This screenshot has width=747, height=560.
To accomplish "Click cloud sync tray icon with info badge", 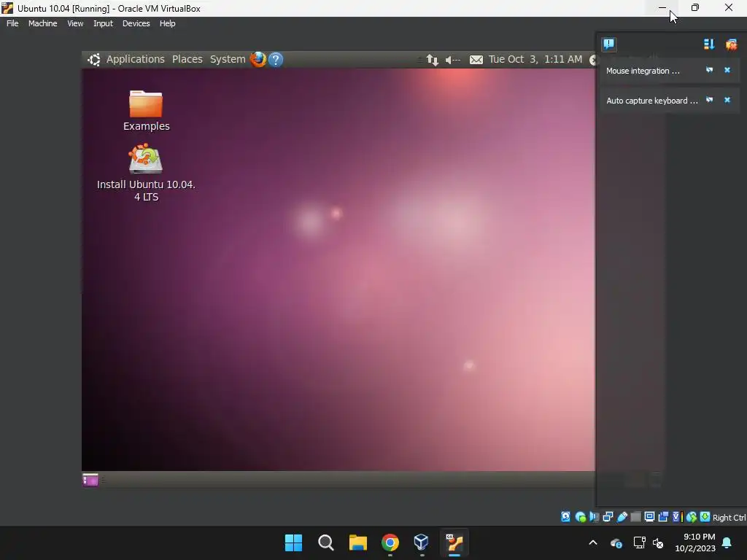I will [x=616, y=542].
